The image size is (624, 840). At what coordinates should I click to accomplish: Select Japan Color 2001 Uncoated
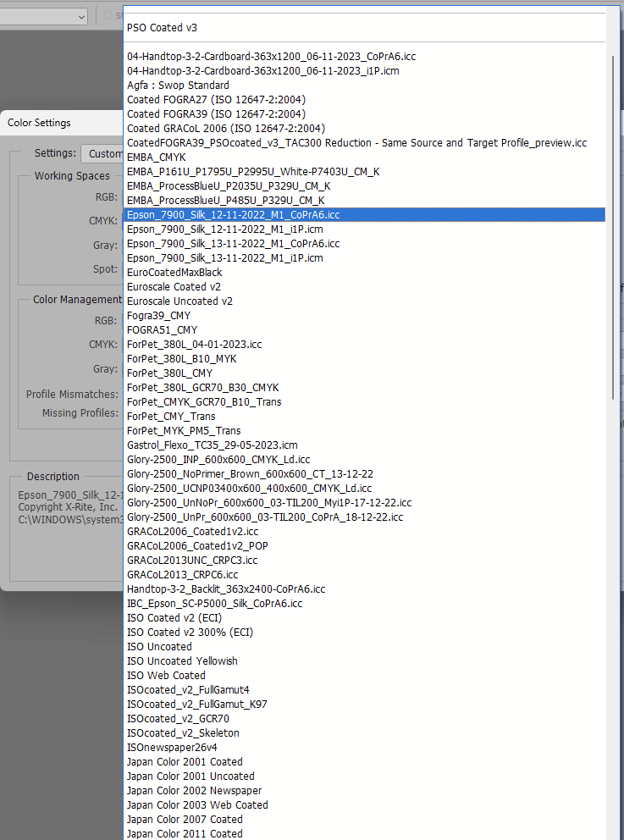coord(364,776)
